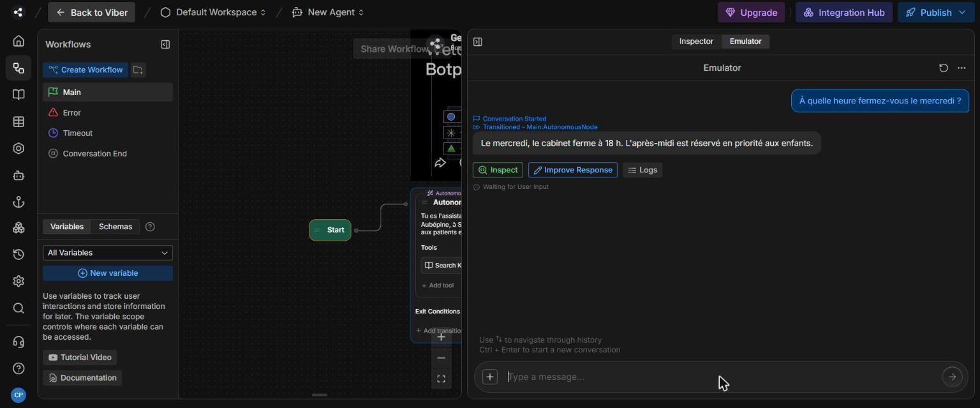Open Knowledge Base book icon in sidebar
This screenshot has height=408, width=980.
19,95
